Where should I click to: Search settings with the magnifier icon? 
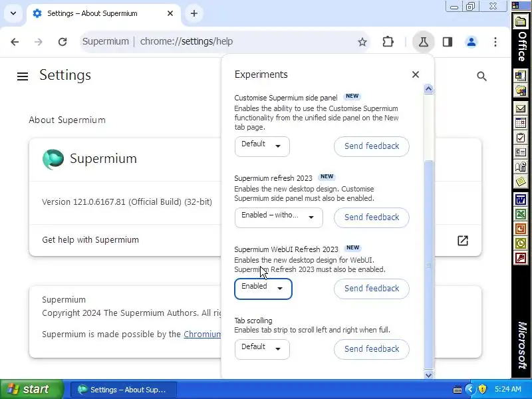(481, 76)
